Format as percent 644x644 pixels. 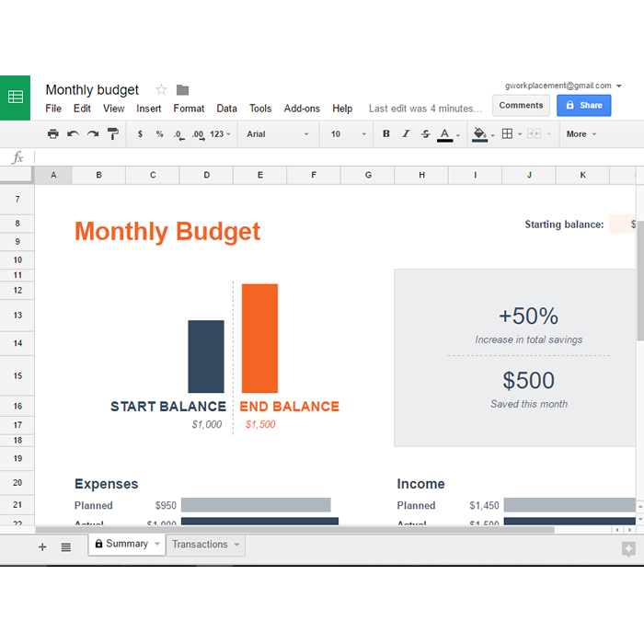[x=159, y=134]
